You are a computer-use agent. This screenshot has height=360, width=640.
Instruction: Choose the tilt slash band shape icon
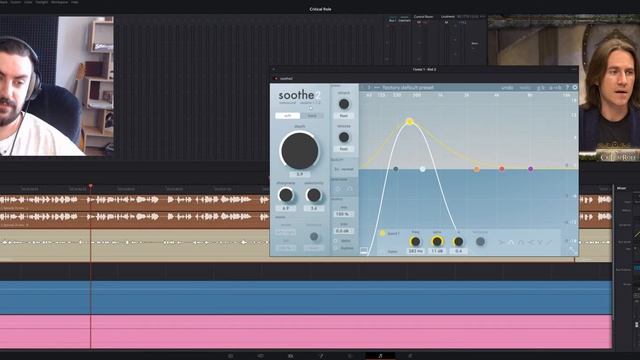point(549,242)
